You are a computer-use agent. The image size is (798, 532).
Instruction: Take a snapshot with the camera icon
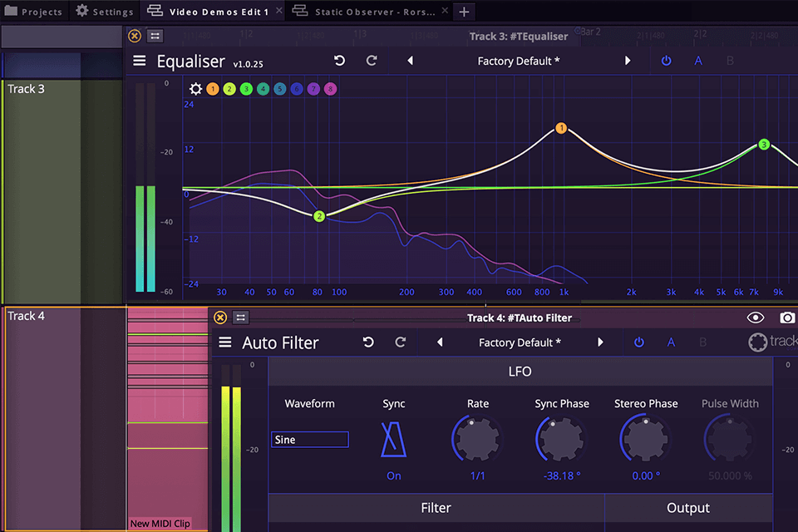click(788, 318)
